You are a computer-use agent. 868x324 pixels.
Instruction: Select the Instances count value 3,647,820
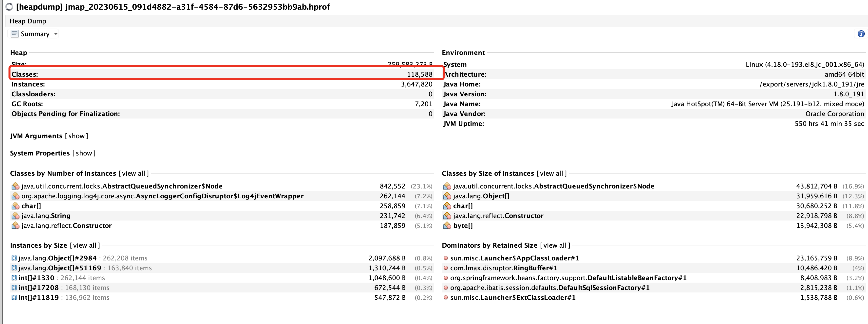tap(416, 84)
